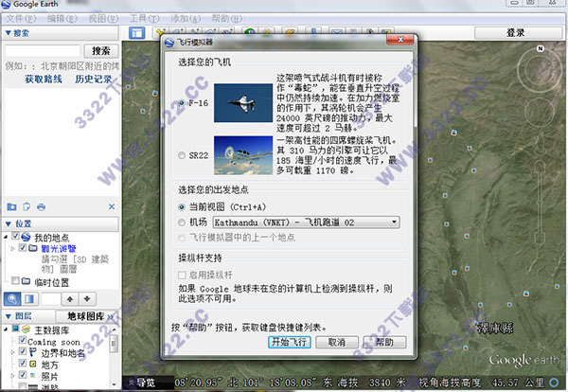
Task: Click the email envelope toolbar icon
Action: tap(336, 31)
